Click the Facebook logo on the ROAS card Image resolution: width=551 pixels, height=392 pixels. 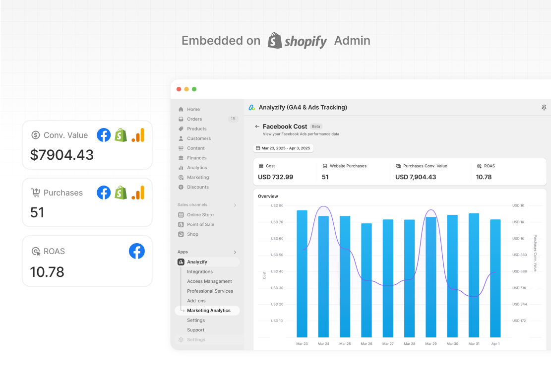pyautogui.click(x=137, y=252)
